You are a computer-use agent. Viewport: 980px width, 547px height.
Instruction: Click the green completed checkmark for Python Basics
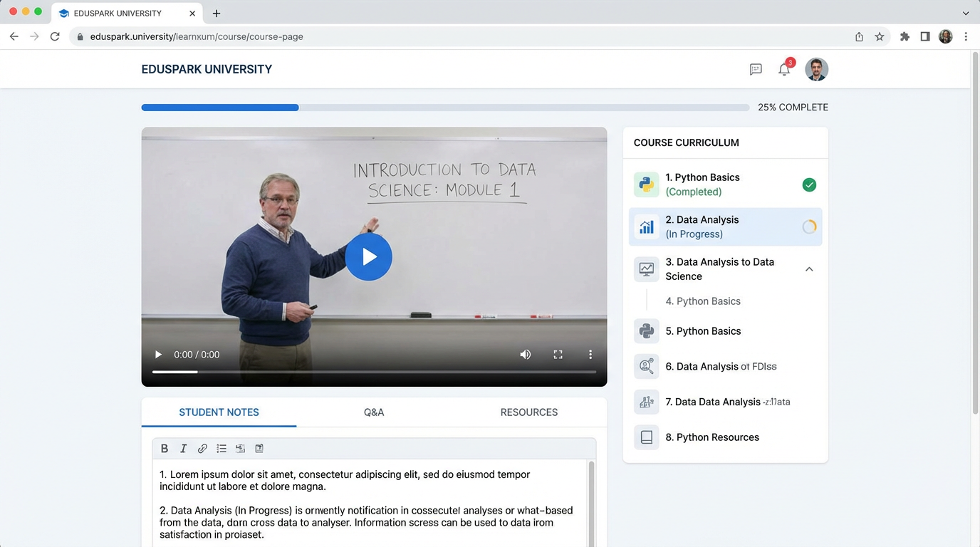click(x=809, y=185)
